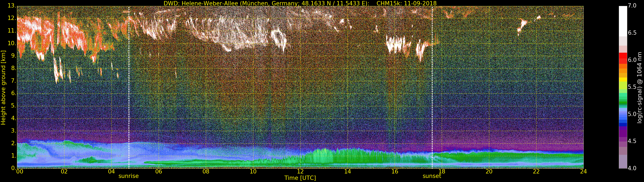Click the '1.' tick on the height axis
Screen dimensions: 644x182
point(13,156)
